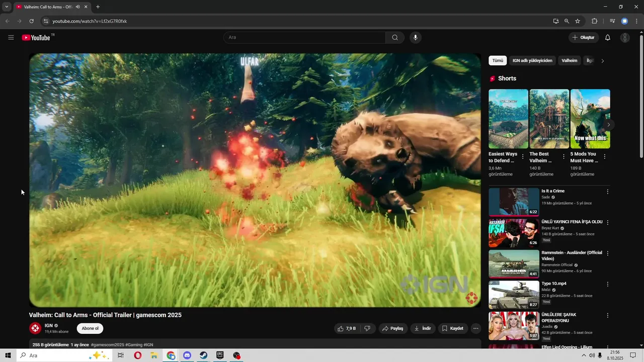Open options for The Best Valheim short
644x362 pixels.
563,156
